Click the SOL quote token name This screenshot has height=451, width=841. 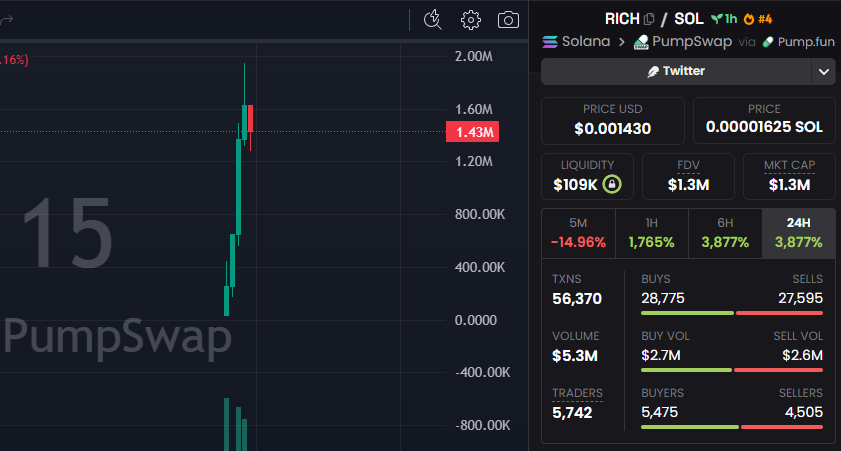(689, 19)
